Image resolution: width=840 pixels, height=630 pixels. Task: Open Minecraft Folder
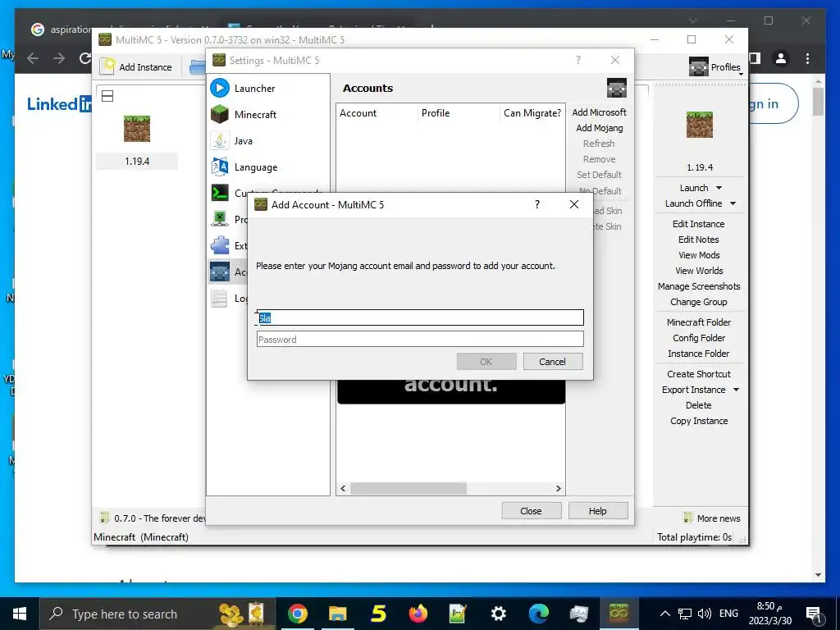pyautogui.click(x=698, y=322)
